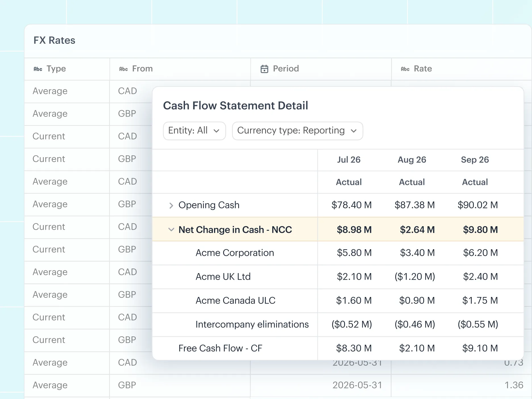Collapse the Net Change in Cash row
The height and width of the screenshot is (399, 532).
pyautogui.click(x=171, y=229)
